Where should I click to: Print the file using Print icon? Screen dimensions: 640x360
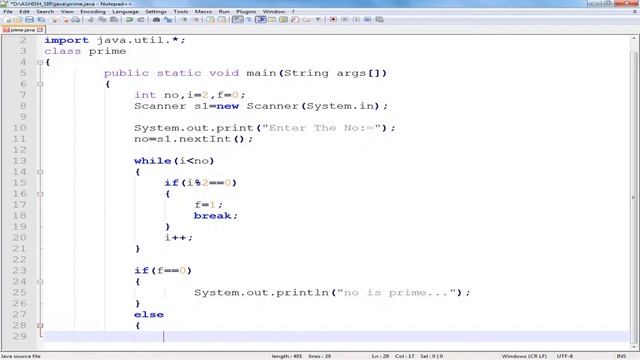click(75, 20)
